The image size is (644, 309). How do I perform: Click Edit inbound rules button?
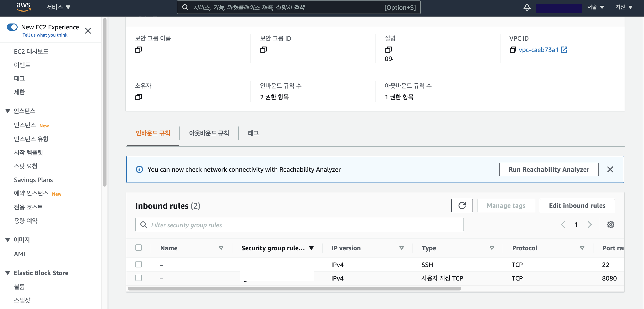577,206
